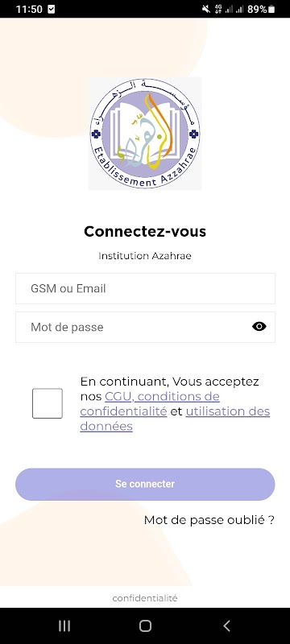Tap the Android home button
This screenshot has height=644, width=290.
coord(145,625)
